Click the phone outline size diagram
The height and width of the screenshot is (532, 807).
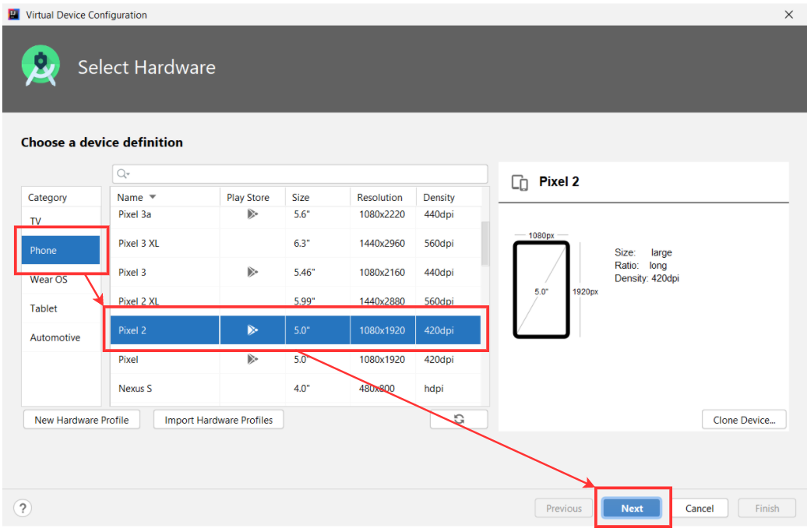tap(541, 290)
